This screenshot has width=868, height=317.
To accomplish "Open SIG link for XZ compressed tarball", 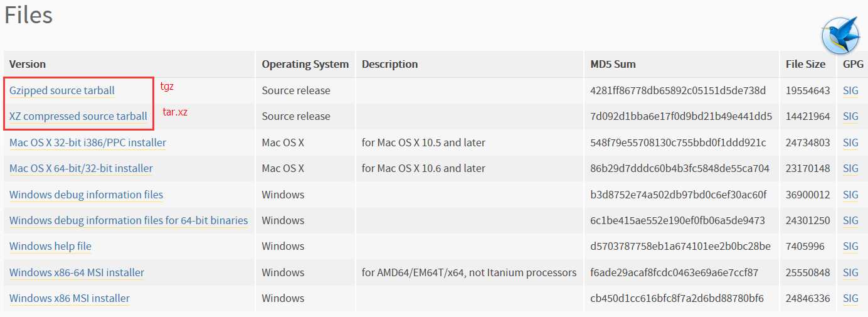I will tap(850, 116).
